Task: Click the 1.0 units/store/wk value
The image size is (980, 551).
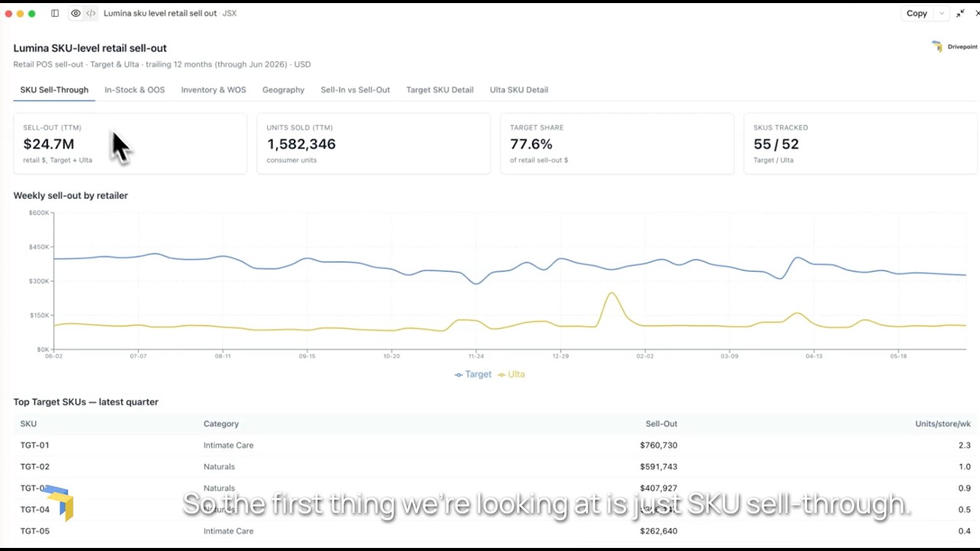Action: tap(964, 466)
